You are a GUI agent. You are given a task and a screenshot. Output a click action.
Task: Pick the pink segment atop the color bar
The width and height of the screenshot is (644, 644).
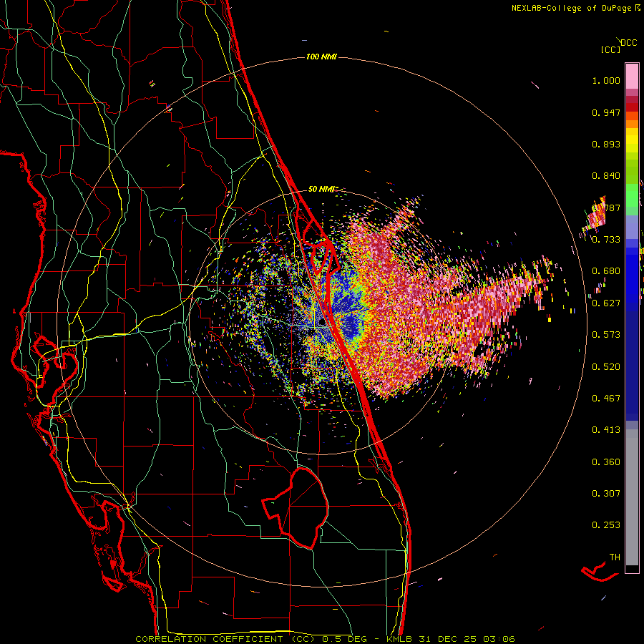point(632,76)
